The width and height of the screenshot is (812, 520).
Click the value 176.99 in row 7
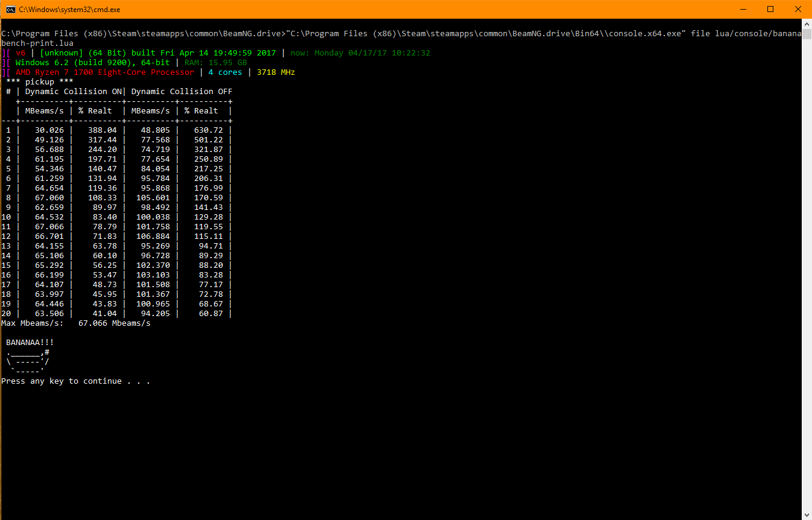point(209,188)
